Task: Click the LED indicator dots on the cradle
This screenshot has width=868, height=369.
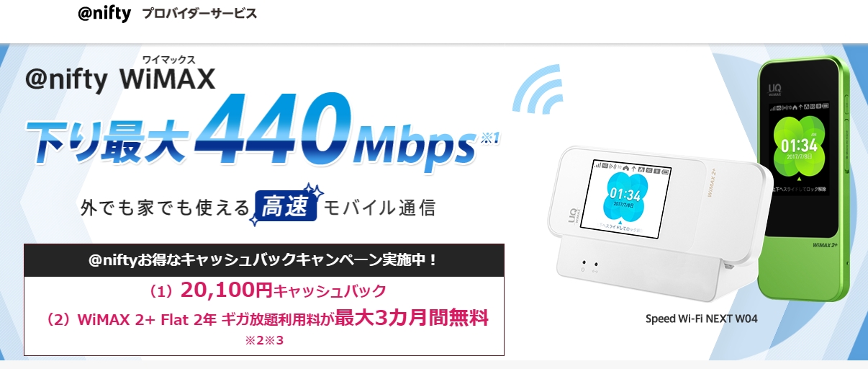Action: coord(588,264)
